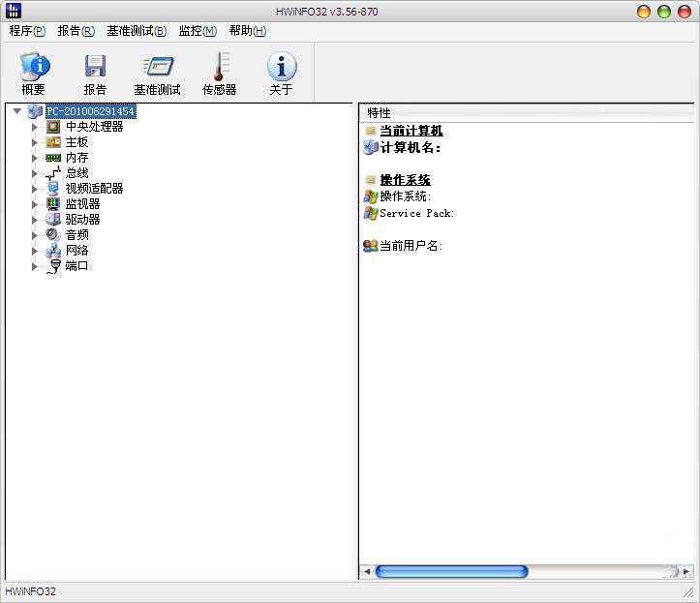This screenshot has height=603, width=700.
Task: Expand the 视频适配器 video adapter node
Action: [35, 189]
